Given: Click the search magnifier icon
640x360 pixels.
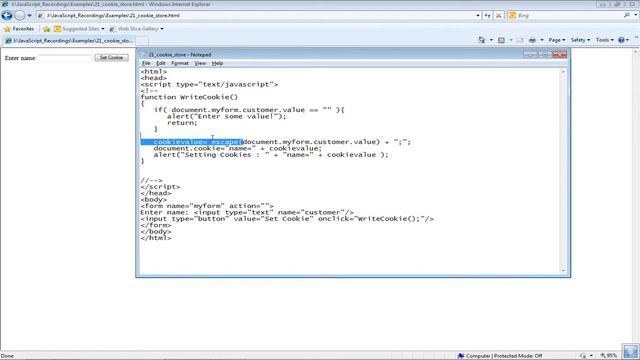Looking at the screenshot, I should pyautogui.click(x=627, y=15).
